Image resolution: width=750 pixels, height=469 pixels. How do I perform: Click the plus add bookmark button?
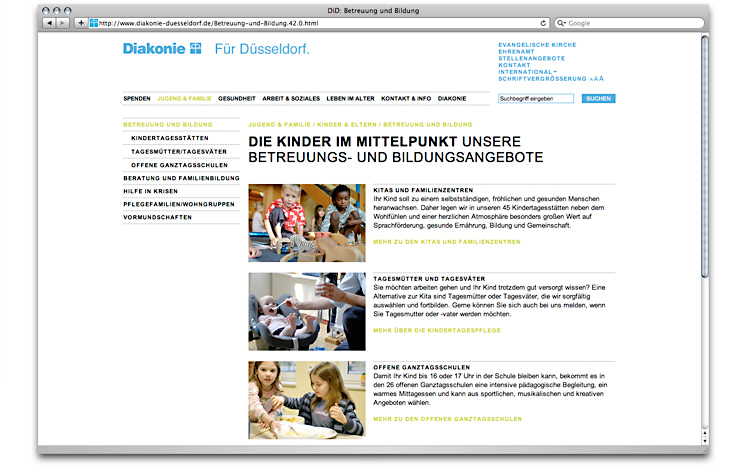pos(81,23)
